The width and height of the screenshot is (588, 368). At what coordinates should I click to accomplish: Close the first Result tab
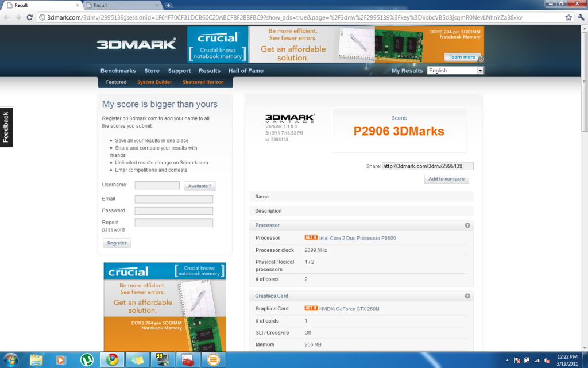pyautogui.click(x=78, y=5)
